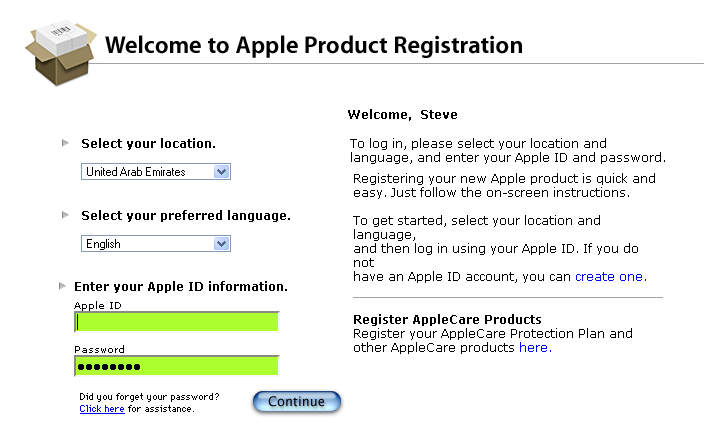Follow the 'Click here' password assistance link
Screen dimensions: 722x446
click(x=102, y=409)
